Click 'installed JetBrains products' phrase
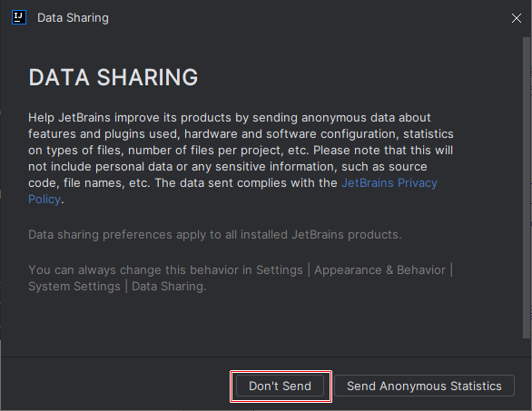 point(320,235)
